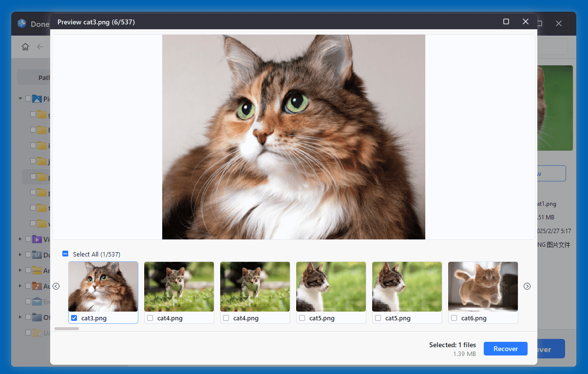The height and width of the screenshot is (374, 588).
Task: Click the Videos category icon in the sidebar
Action: pyautogui.click(x=37, y=239)
